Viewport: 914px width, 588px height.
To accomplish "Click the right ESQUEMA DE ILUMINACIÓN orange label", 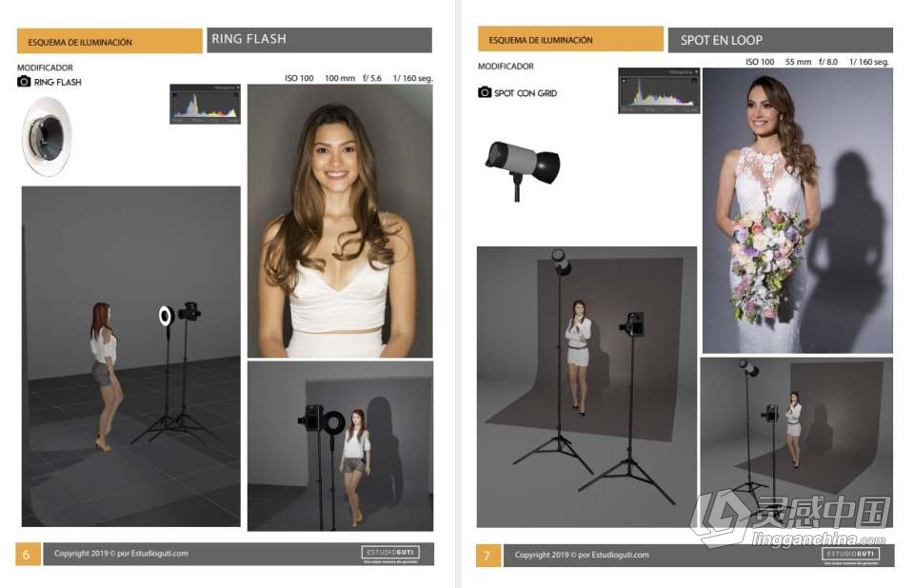I will [570, 39].
